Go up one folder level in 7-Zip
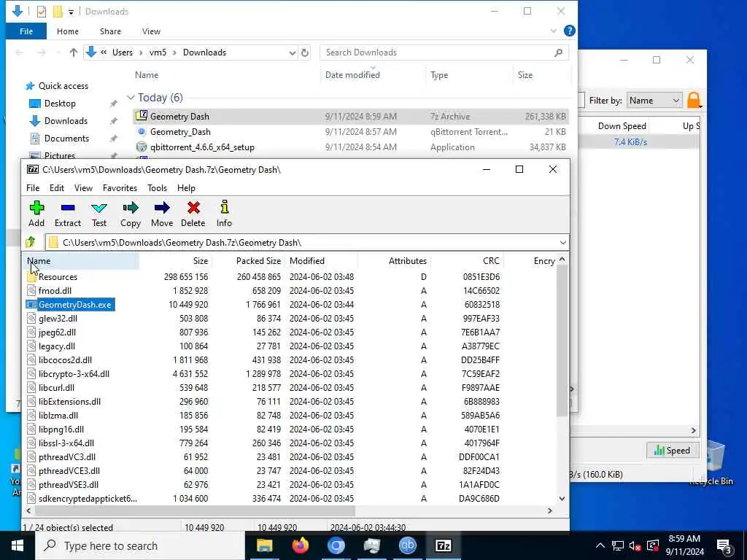Image resolution: width=747 pixels, height=560 pixels. coord(31,242)
